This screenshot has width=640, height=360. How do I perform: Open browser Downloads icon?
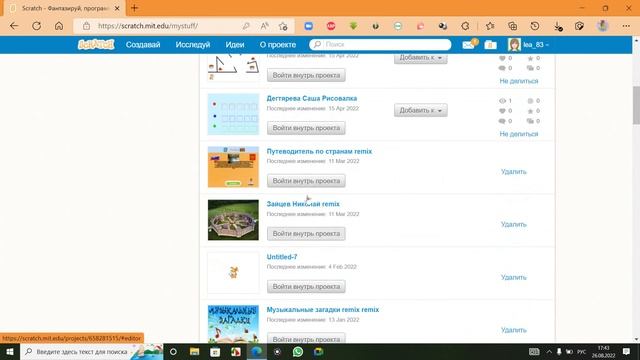557,26
